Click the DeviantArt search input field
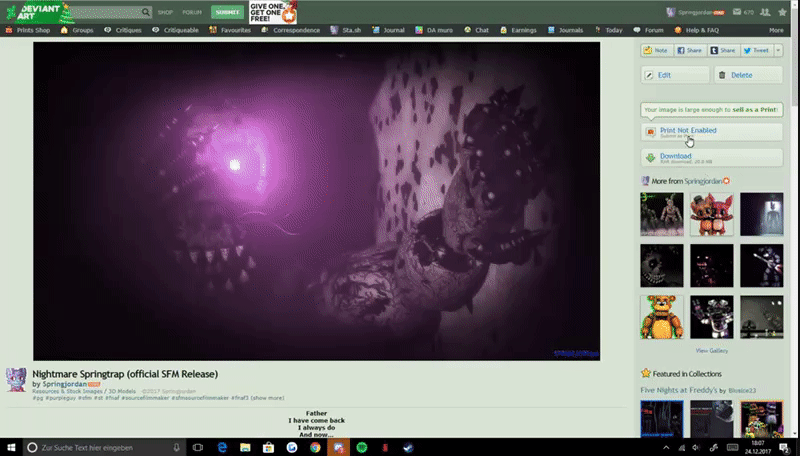Viewport: 800px width, 456px height. click(x=105, y=12)
